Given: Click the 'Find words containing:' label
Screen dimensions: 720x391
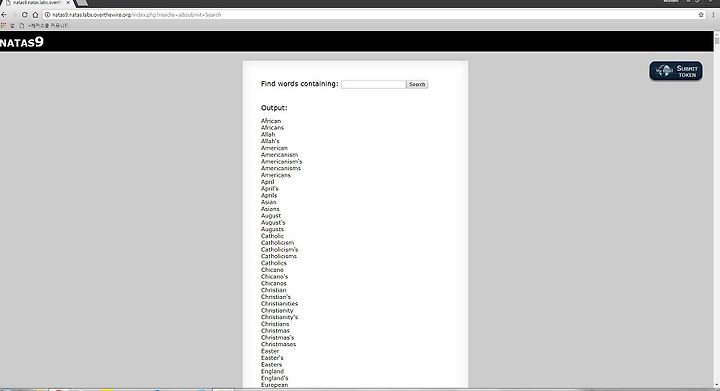Looking at the screenshot, I should coord(299,84).
